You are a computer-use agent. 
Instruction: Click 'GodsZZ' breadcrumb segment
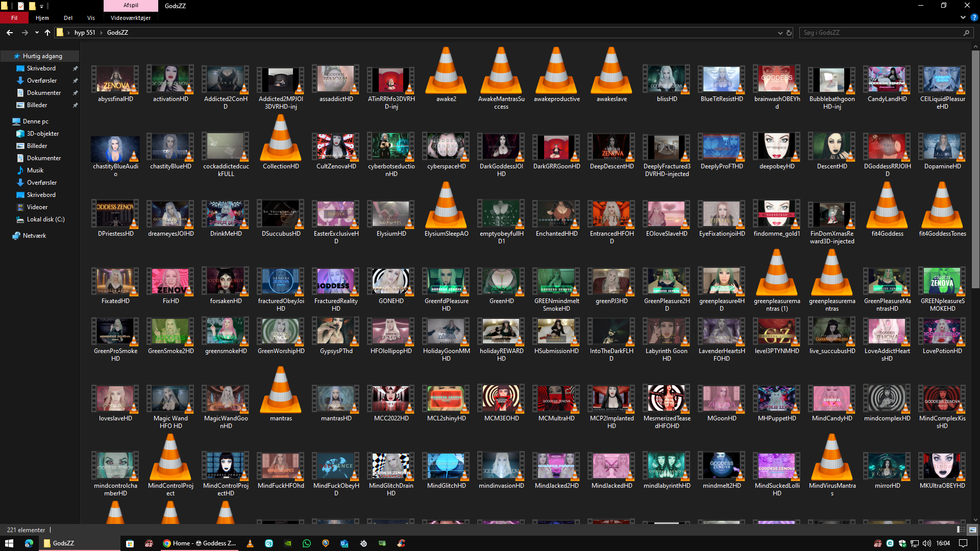[x=117, y=33]
